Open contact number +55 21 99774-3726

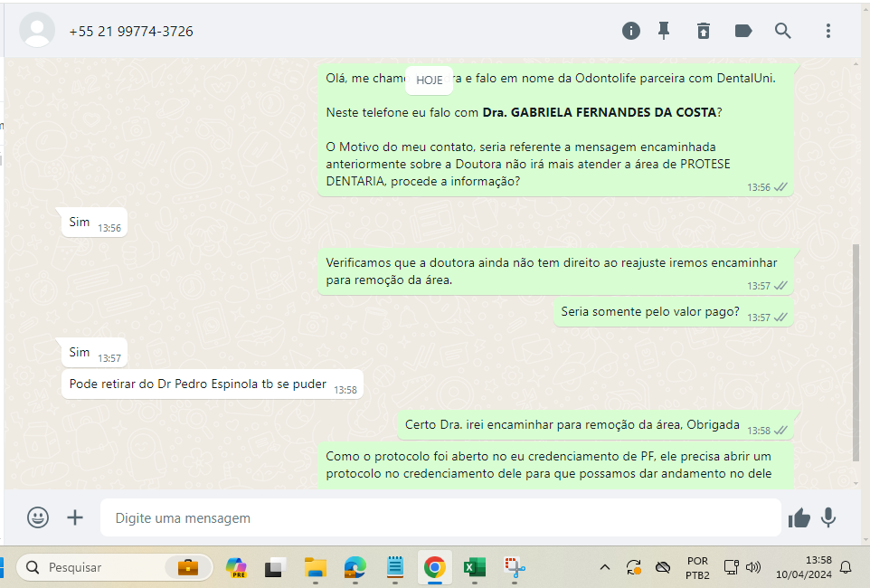pyautogui.click(x=131, y=31)
